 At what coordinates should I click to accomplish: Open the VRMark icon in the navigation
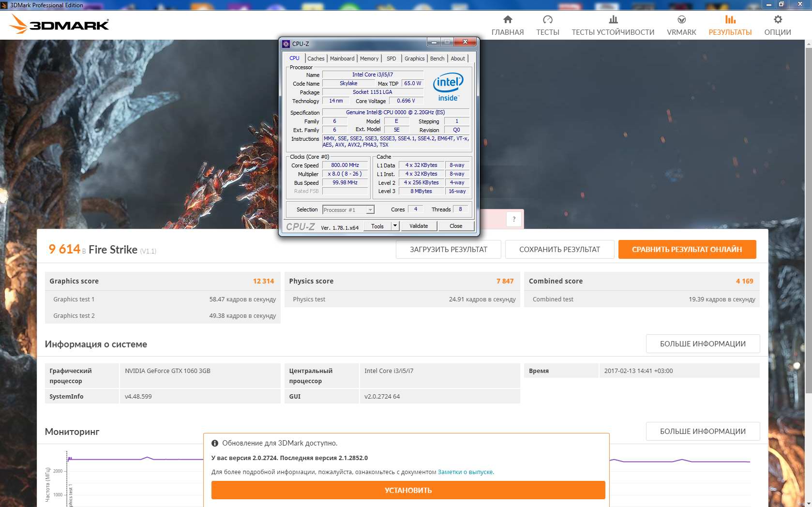tap(681, 19)
